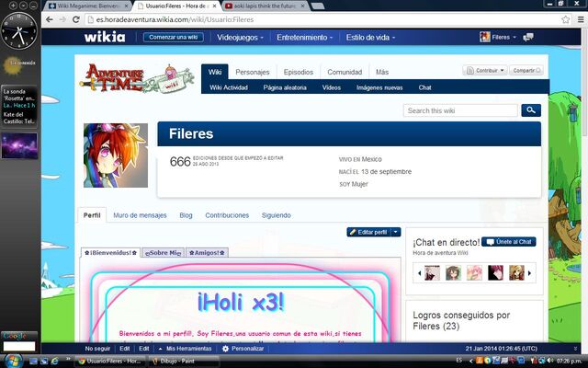
Task: Click fourth dark chat user avatar
Action: point(495,272)
